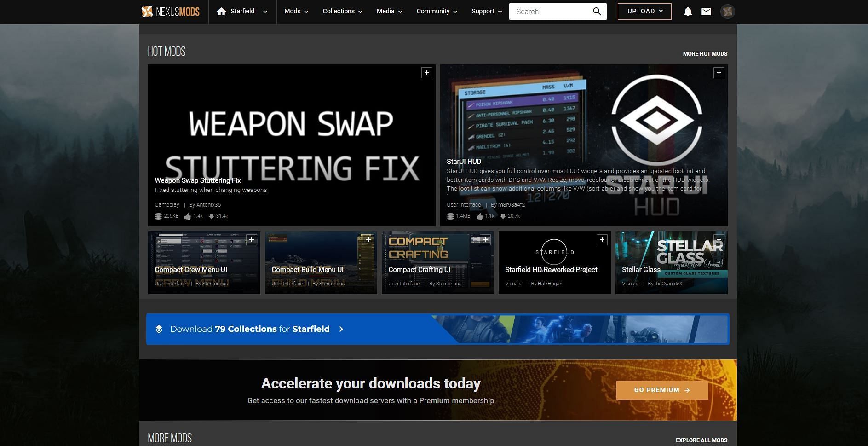
Task: Click the StarUI HUD description text
Action: click(x=578, y=180)
